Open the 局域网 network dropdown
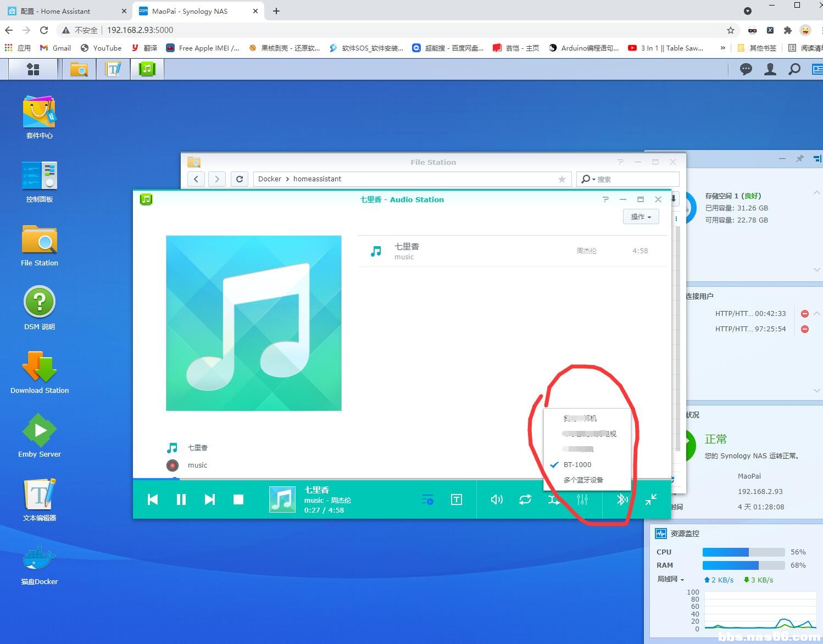This screenshot has width=823, height=644. [671, 579]
